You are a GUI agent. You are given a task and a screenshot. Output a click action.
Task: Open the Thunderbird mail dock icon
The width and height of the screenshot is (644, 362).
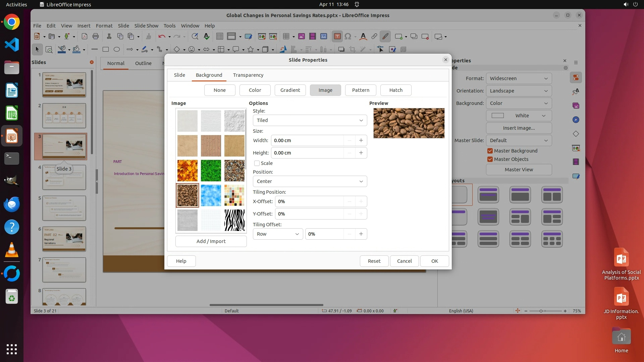pos(12,204)
